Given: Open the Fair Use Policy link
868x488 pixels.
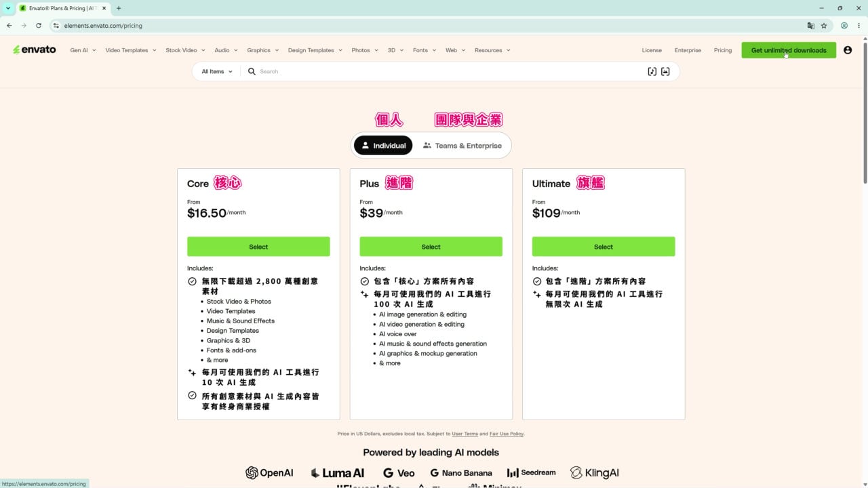Looking at the screenshot, I should (x=507, y=434).
